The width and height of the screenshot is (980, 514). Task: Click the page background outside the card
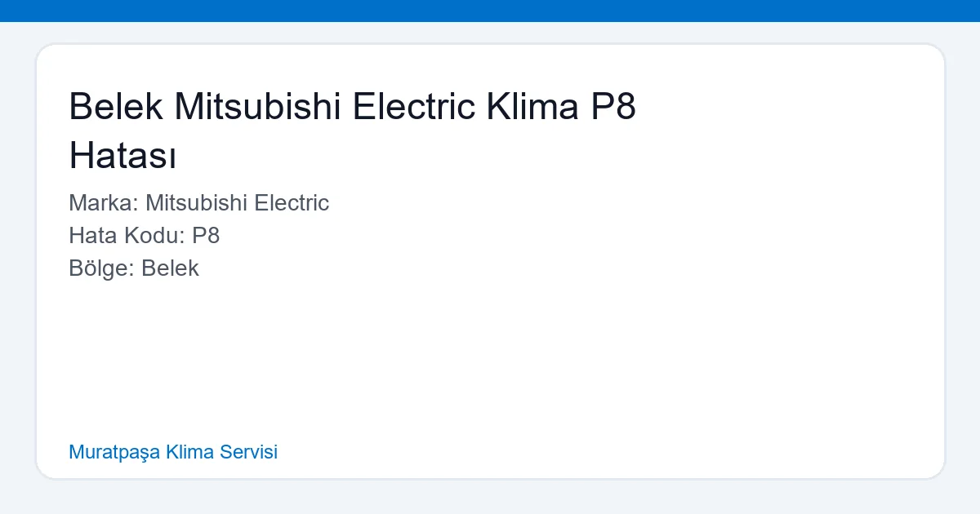[x=490, y=499]
